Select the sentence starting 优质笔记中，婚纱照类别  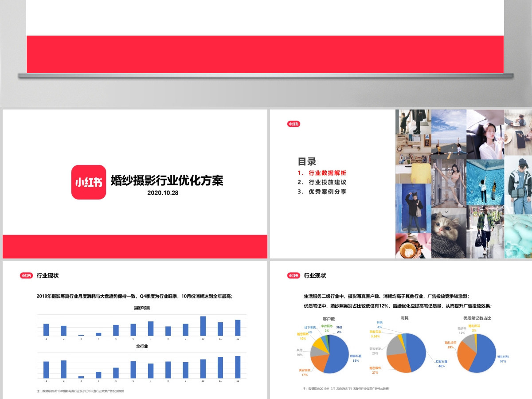pyautogui.click(x=398, y=306)
